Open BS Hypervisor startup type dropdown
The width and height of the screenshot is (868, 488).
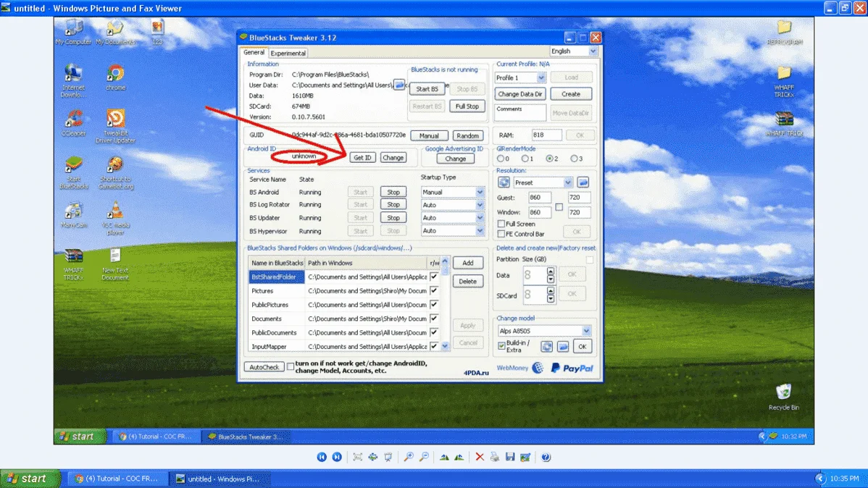pos(480,231)
